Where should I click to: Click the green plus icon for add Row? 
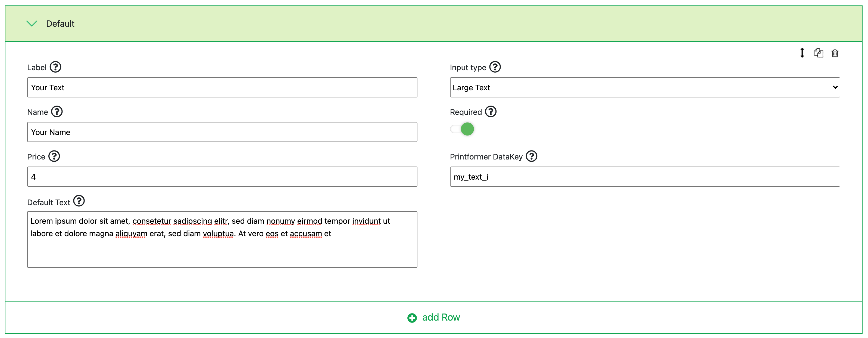click(412, 318)
